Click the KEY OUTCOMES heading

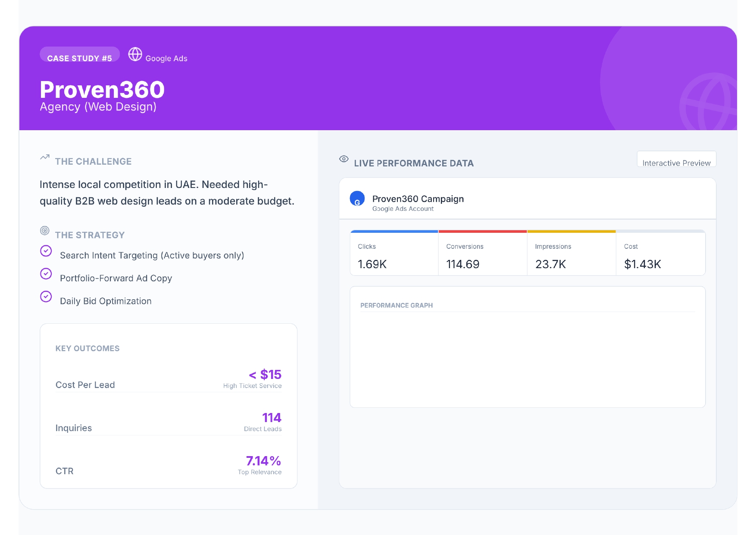pyautogui.click(x=87, y=348)
